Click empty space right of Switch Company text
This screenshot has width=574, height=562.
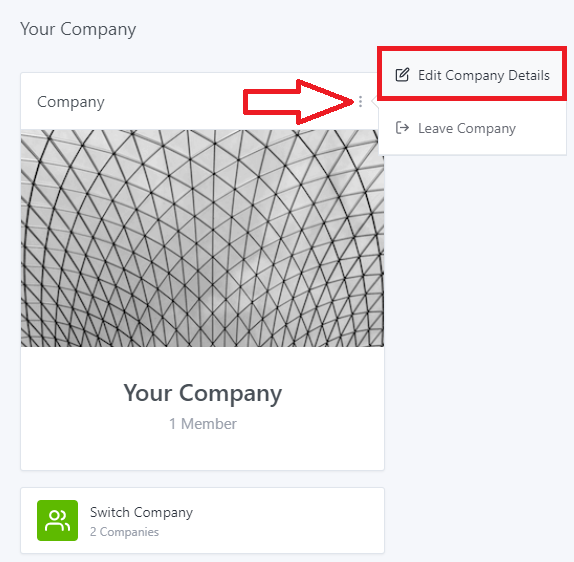pos(287,520)
